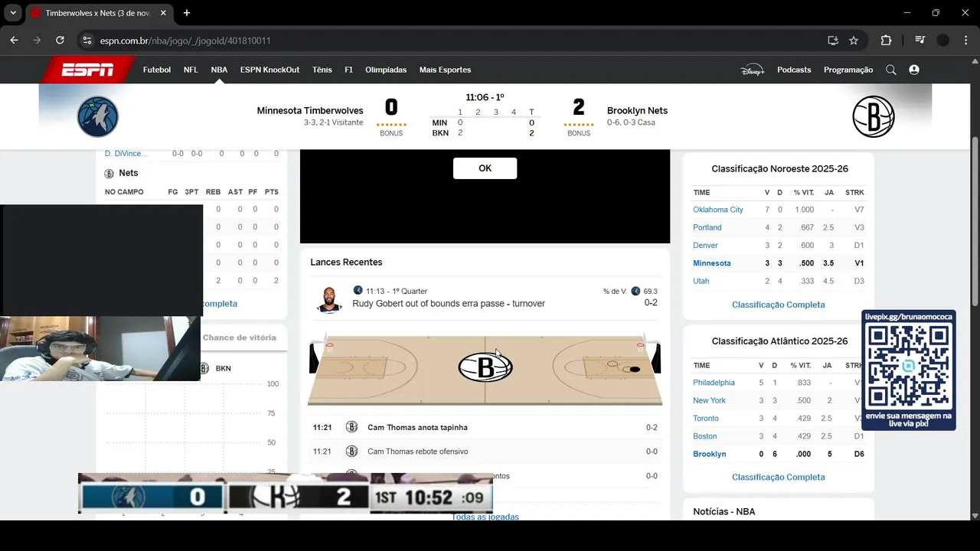
Task: Click the Todas as jogadas link
Action: 485,517
